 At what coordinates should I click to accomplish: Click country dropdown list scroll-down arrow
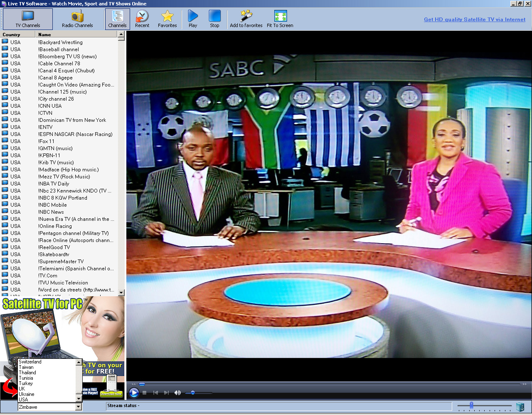coord(79,399)
